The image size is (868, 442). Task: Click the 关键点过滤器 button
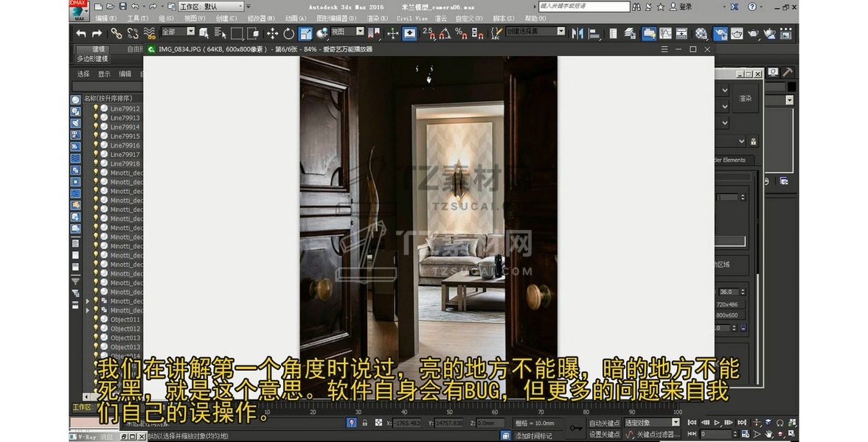pyautogui.click(x=659, y=435)
